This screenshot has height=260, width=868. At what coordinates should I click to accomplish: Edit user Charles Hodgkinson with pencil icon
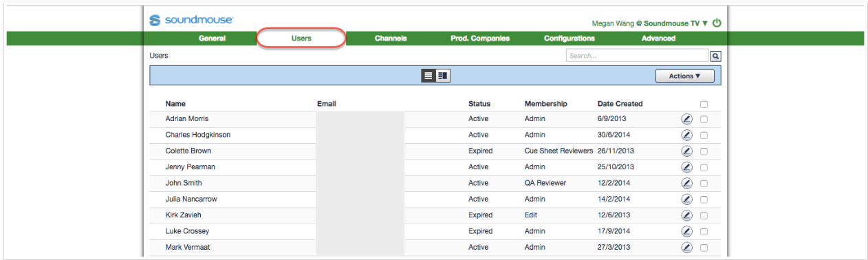pyautogui.click(x=686, y=135)
